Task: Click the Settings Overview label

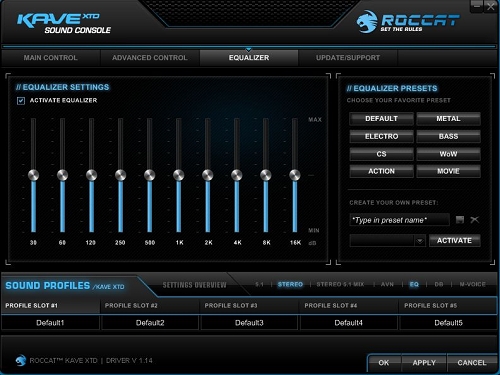Action: pyautogui.click(x=194, y=285)
